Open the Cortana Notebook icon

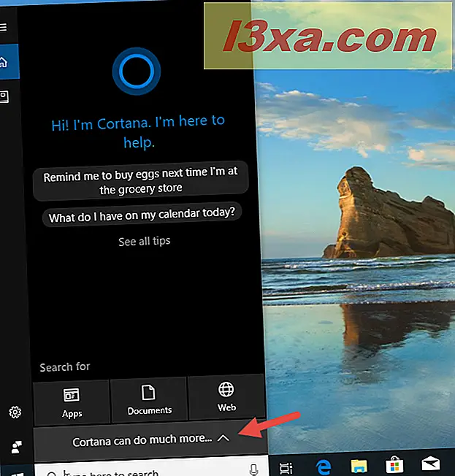4,97
